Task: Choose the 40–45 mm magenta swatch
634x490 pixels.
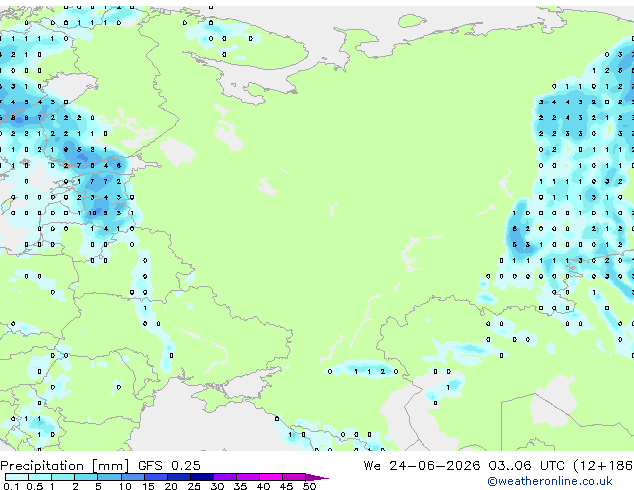Action: [271, 477]
